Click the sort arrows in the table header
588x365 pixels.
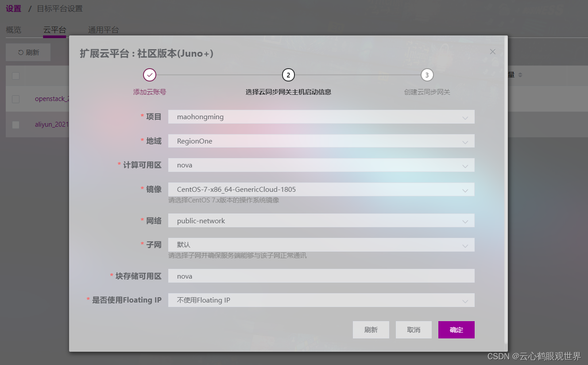[x=520, y=75]
